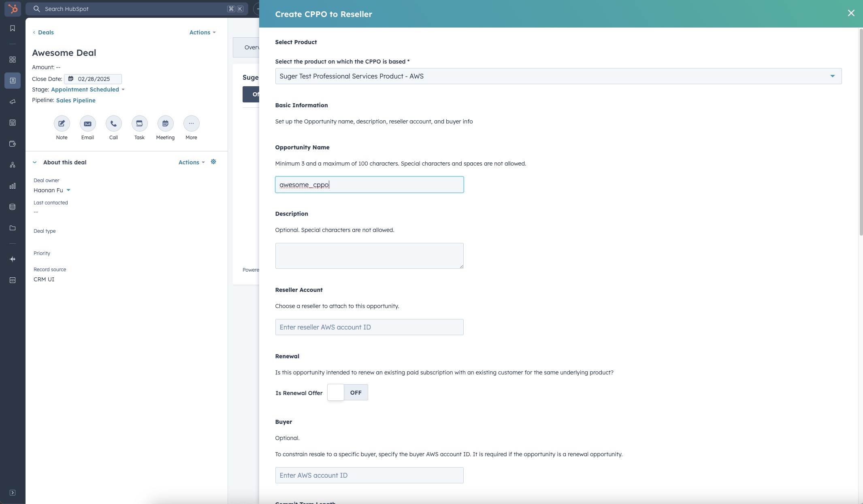Open the CPPO product selection dropdown
This screenshot has width=863, height=504.
point(558,76)
